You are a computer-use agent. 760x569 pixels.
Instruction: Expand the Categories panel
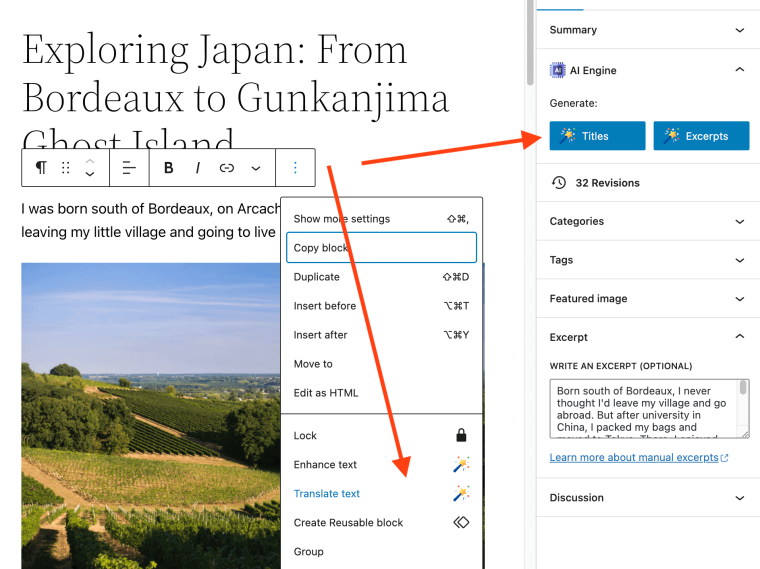pyautogui.click(x=648, y=221)
